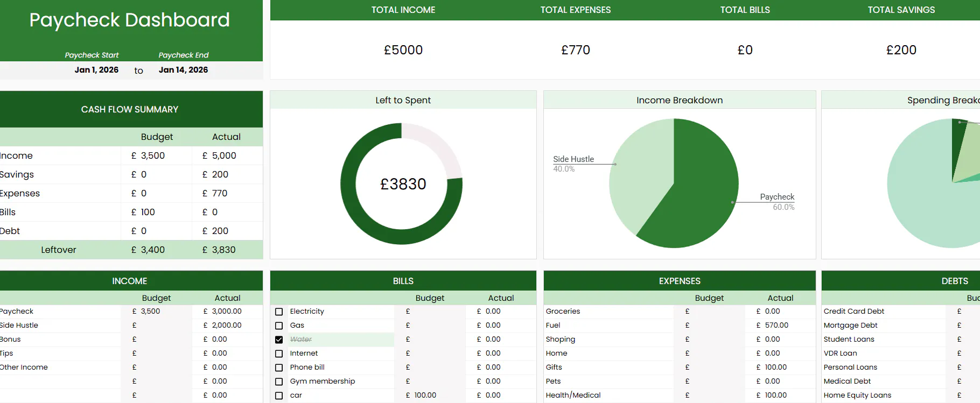Select the Groceries expense label

[x=563, y=312]
